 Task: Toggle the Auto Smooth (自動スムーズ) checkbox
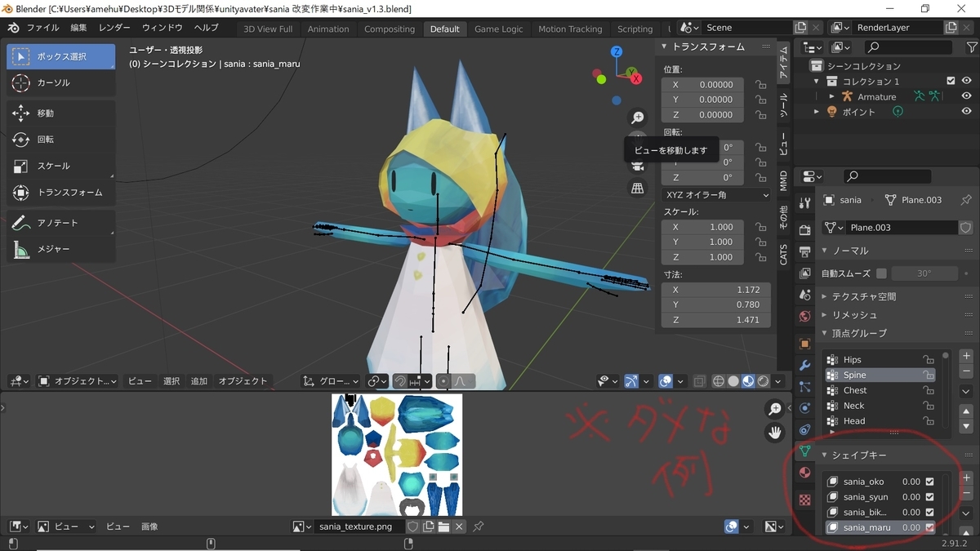881,273
